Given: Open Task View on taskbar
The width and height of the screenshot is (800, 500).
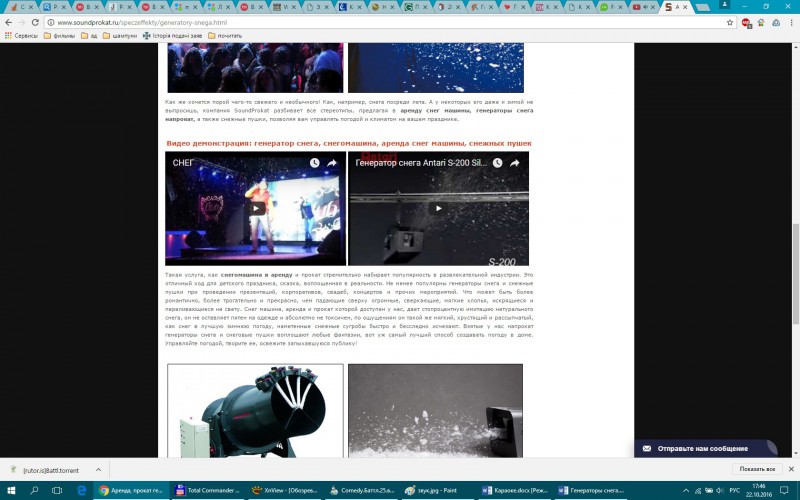Looking at the screenshot, I should coord(57,490).
